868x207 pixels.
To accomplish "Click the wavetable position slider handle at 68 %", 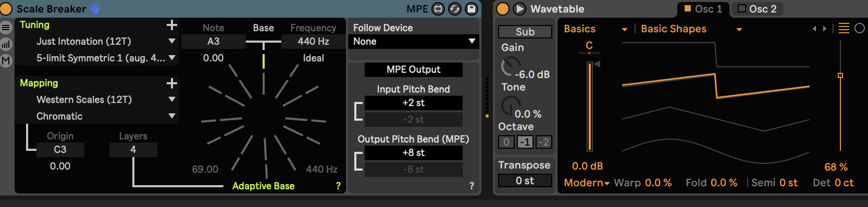I will click(840, 75).
